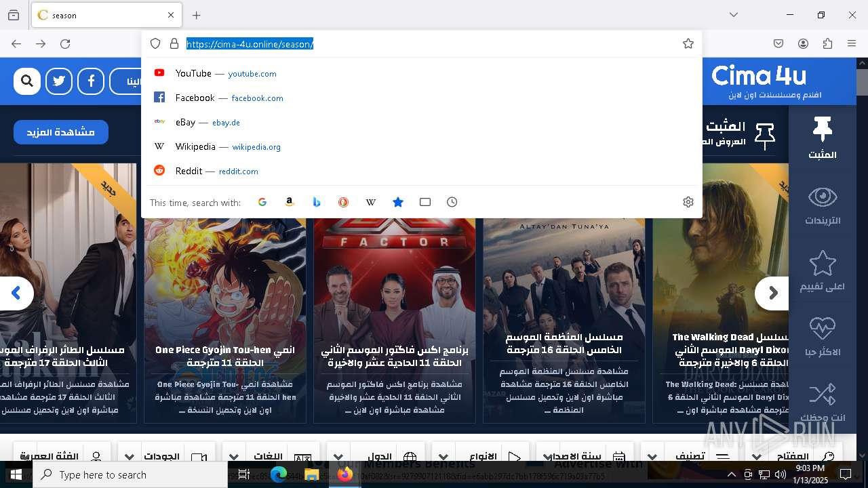Open File Explorer from taskbar
868x488 pixels.
[x=311, y=474]
